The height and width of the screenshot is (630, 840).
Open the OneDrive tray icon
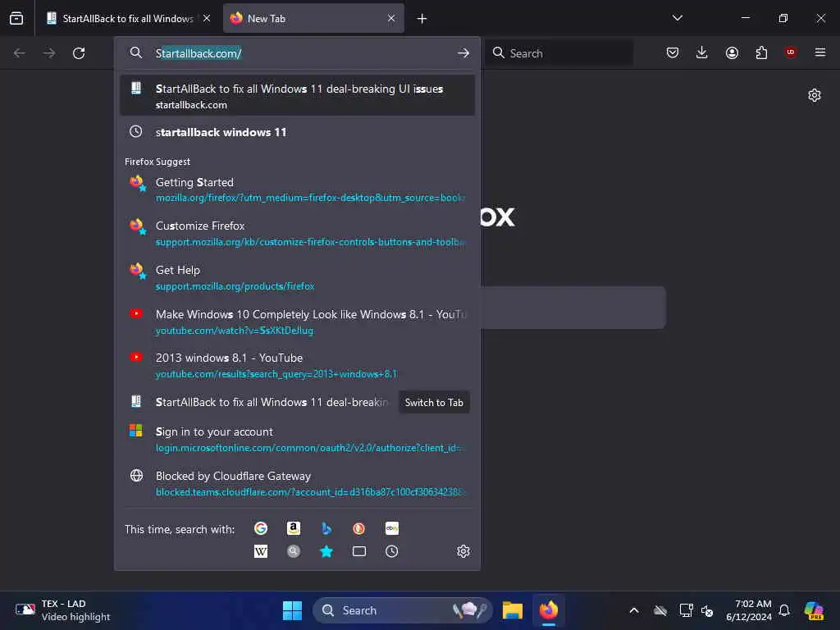pos(660,610)
